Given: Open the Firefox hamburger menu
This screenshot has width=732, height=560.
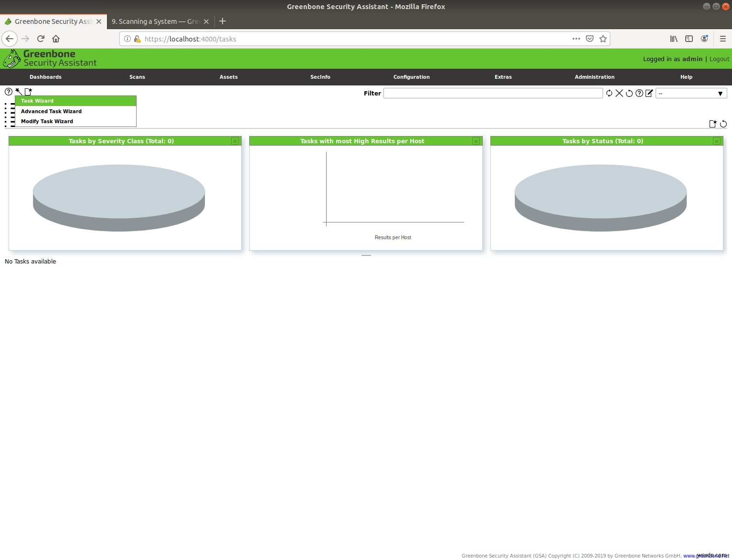Looking at the screenshot, I should pos(723,39).
